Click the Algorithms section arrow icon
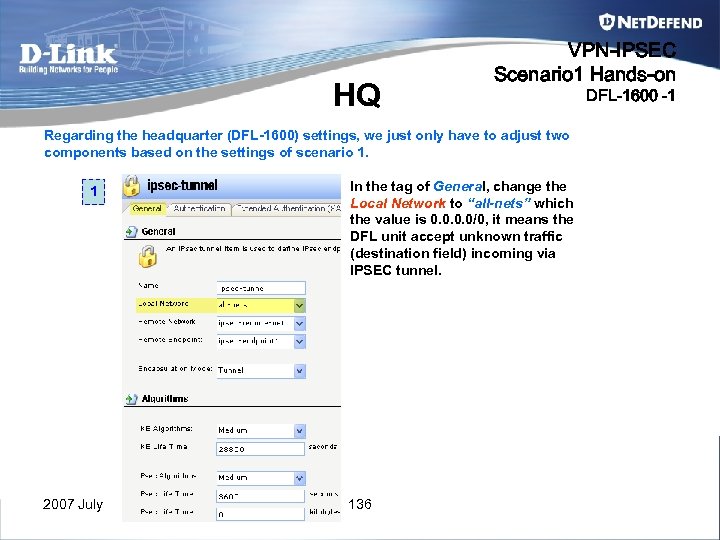Image resolution: width=720 pixels, height=540 pixels. [x=131, y=399]
